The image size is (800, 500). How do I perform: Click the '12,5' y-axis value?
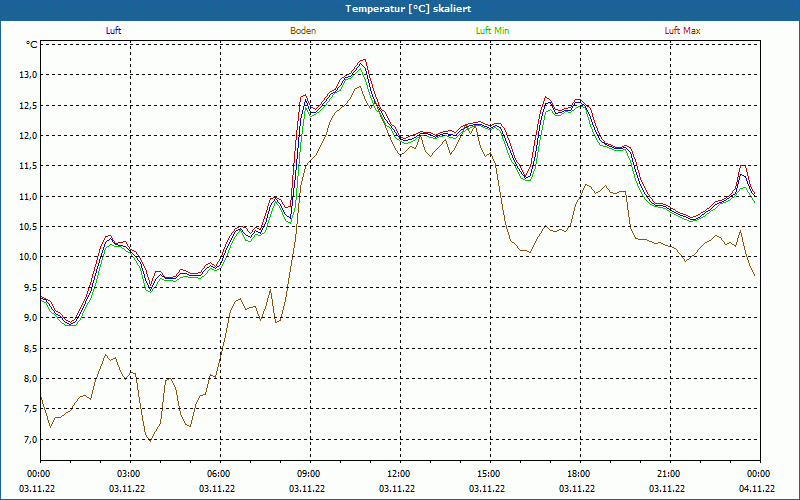29,106
